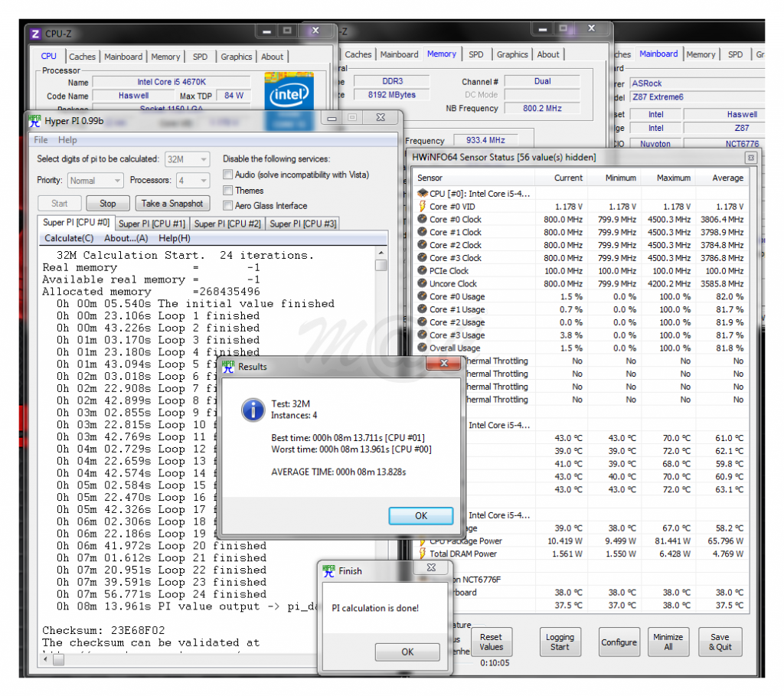Click the Reset Values button in HWiNFO64
The image size is (784, 696).
pyautogui.click(x=491, y=642)
